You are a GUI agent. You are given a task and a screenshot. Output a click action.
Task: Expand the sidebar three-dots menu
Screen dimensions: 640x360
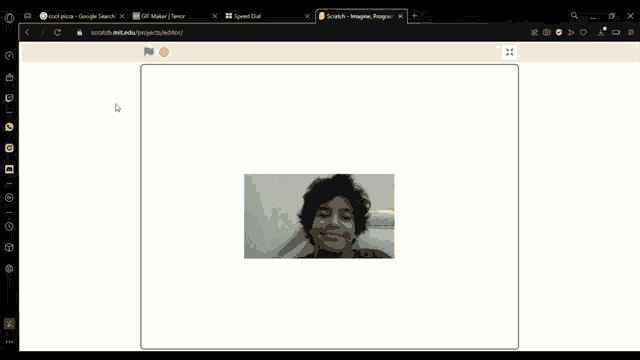[x=9, y=342]
